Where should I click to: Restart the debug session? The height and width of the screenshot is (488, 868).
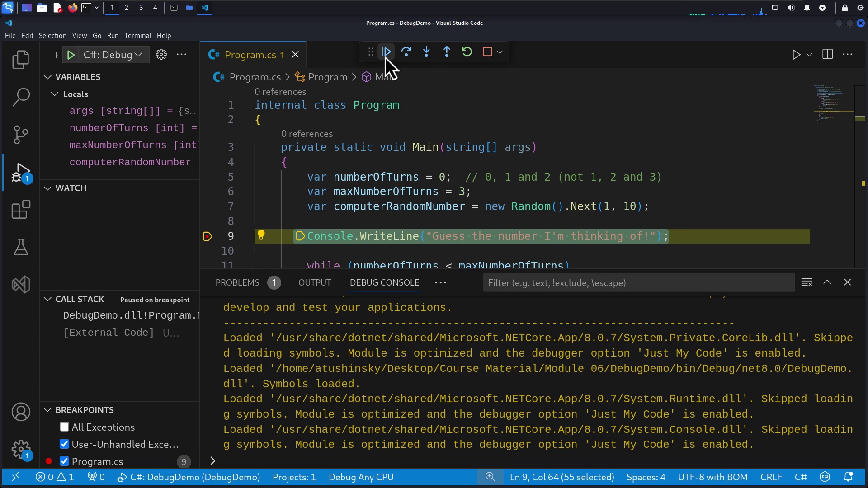(x=467, y=52)
